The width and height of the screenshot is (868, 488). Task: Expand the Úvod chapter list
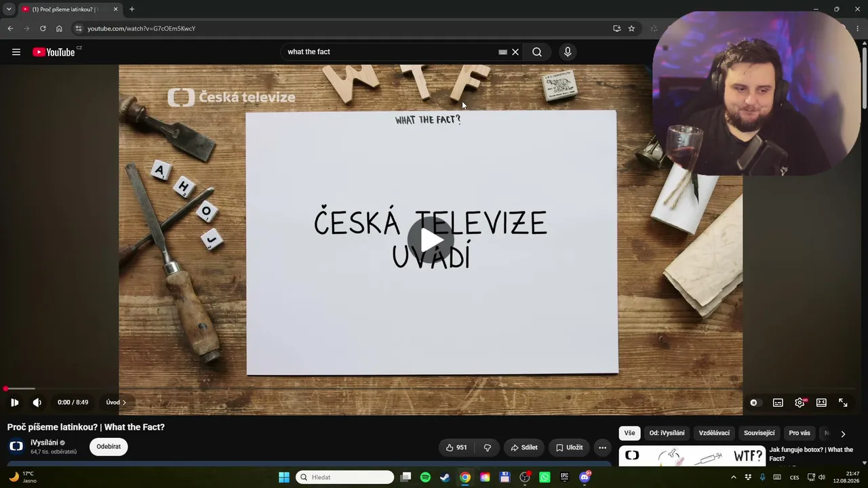pyautogui.click(x=116, y=403)
